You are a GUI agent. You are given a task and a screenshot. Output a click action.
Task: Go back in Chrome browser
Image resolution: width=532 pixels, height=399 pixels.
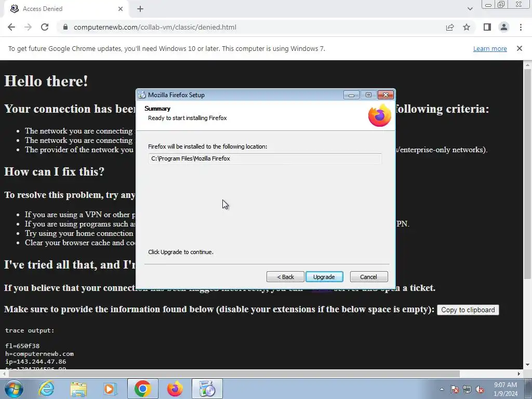coord(11,27)
